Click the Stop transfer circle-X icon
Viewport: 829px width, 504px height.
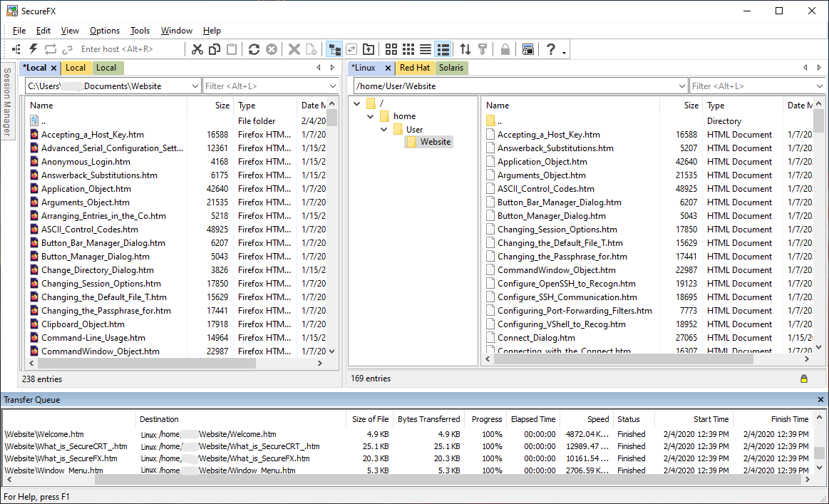pyautogui.click(x=271, y=49)
